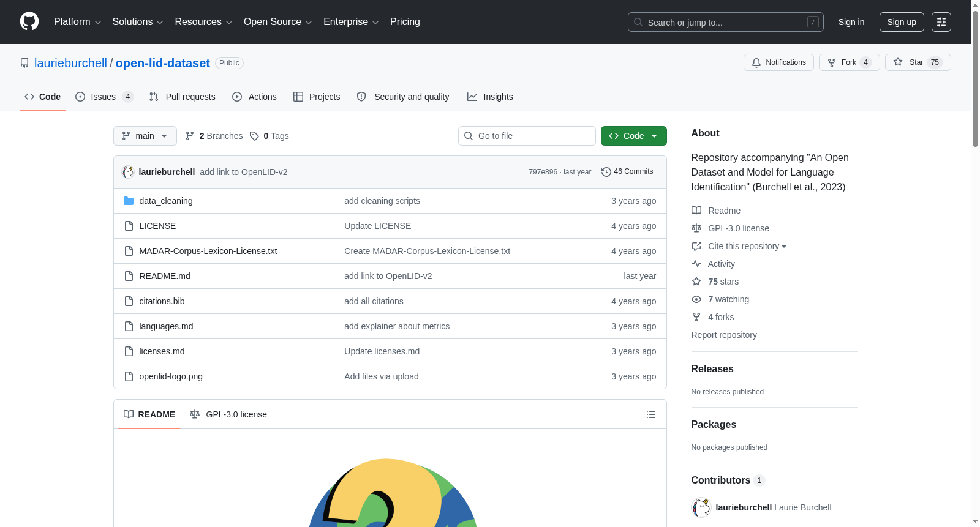Expand Cite this repository dropdown

(747, 246)
